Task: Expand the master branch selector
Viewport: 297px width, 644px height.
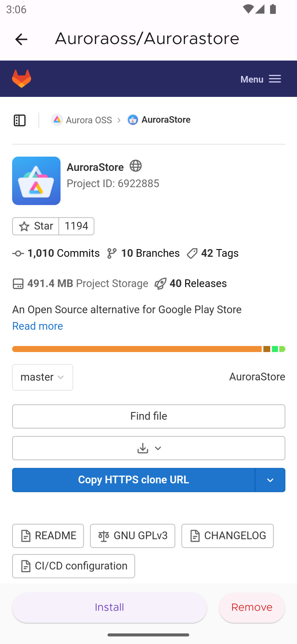Action: tap(42, 377)
